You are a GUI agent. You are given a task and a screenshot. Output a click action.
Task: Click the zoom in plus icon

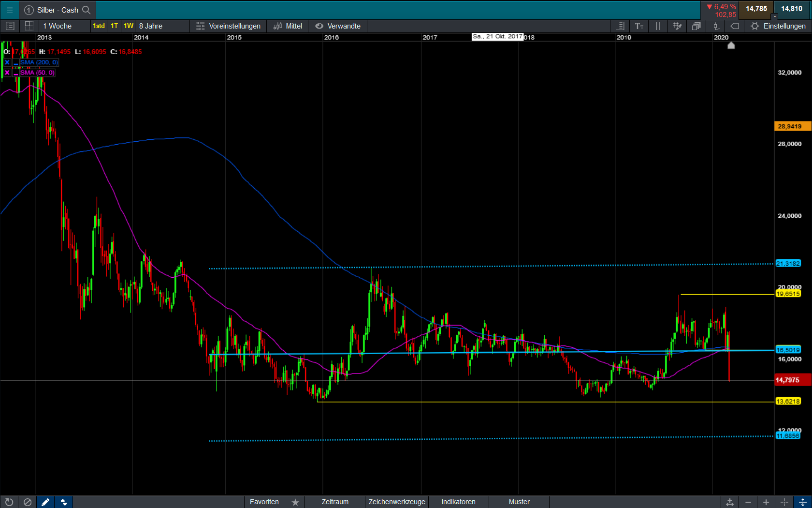pos(766,502)
